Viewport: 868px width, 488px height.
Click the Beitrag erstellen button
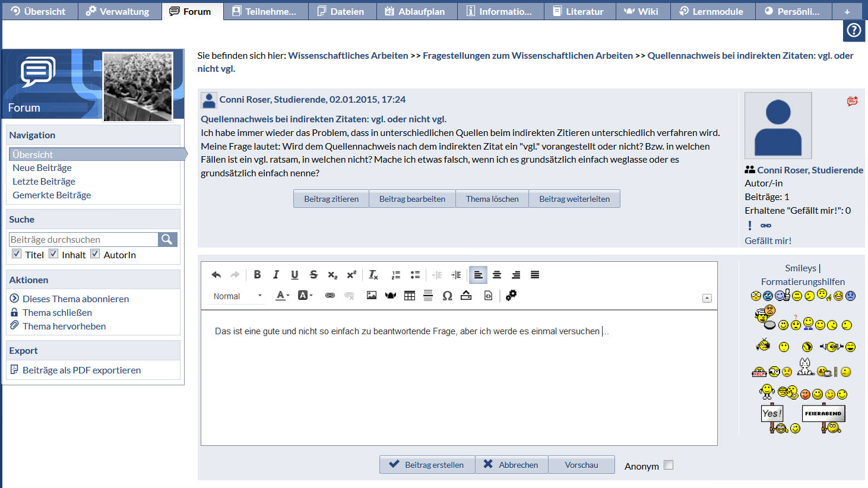pyautogui.click(x=427, y=465)
